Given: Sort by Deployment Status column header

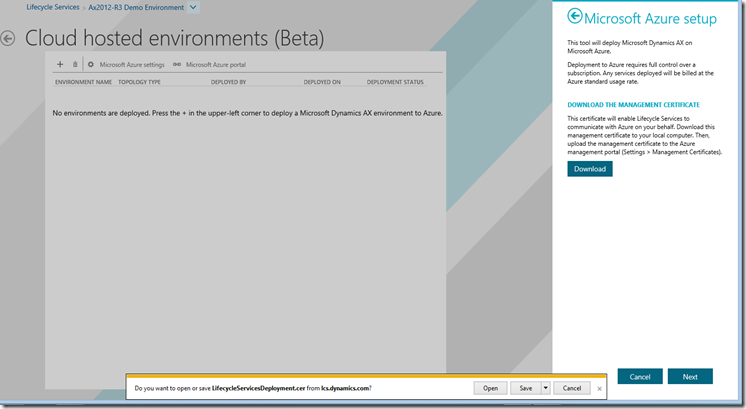Looking at the screenshot, I should pyautogui.click(x=395, y=82).
